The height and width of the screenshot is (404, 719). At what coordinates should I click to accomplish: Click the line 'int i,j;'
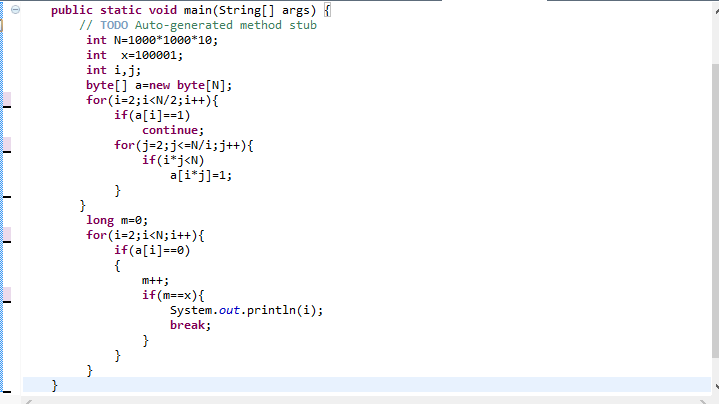point(113,71)
